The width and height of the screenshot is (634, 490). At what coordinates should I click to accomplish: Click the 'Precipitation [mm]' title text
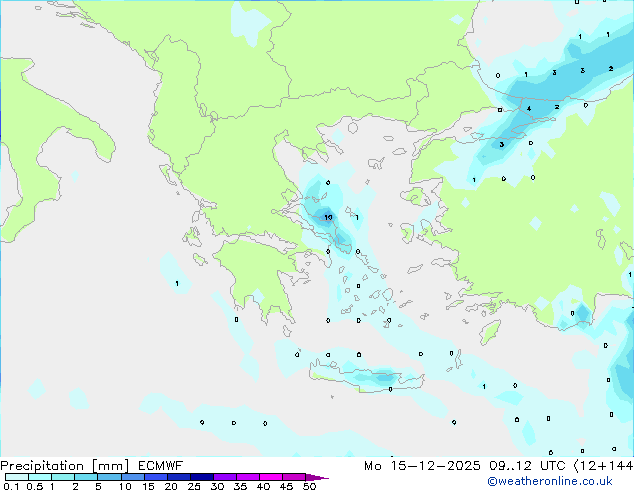pyautogui.click(x=65, y=466)
